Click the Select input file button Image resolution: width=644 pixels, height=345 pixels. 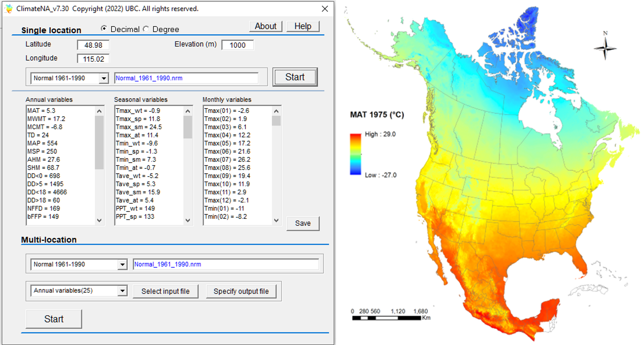coord(165,291)
